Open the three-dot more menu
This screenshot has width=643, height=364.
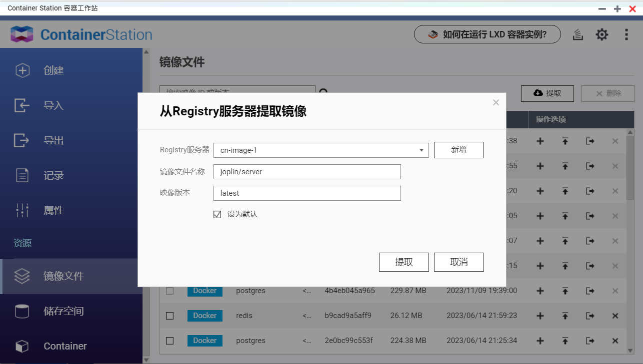(626, 34)
